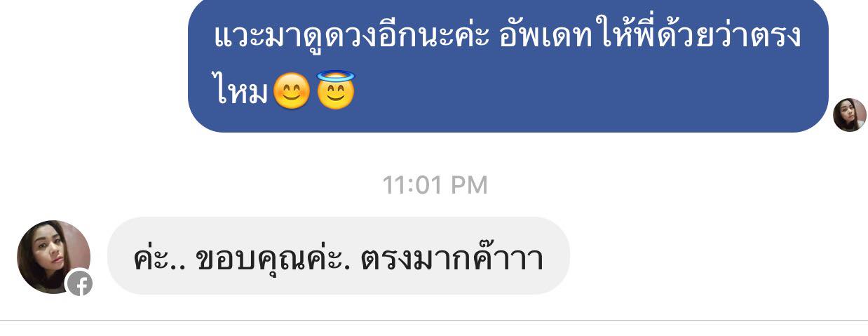This screenshot has width=868, height=336.
Task: Click the white area beneath the divider line
Action: (434, 329)
